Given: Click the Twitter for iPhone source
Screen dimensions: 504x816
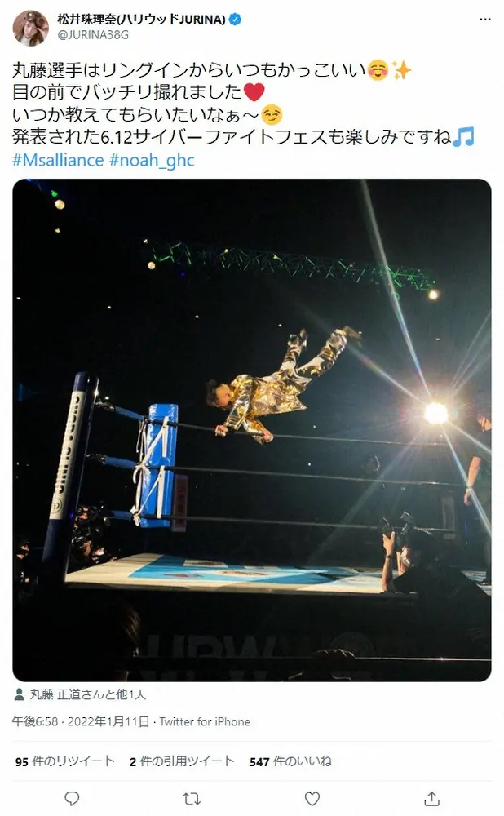Looking at the screenshot, I should click(x=205, y=721).
